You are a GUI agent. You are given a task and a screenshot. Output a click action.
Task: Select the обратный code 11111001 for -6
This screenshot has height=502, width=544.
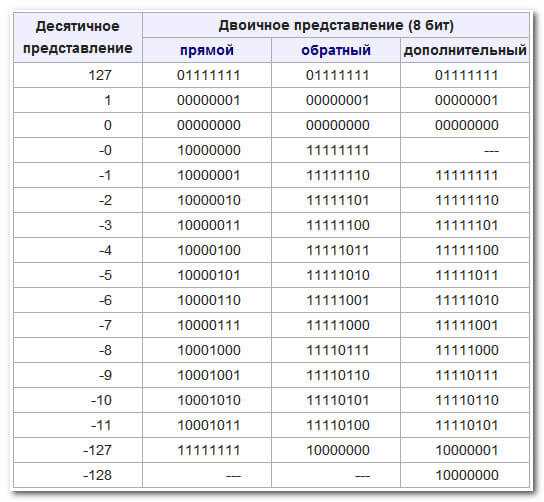(338, 300)
